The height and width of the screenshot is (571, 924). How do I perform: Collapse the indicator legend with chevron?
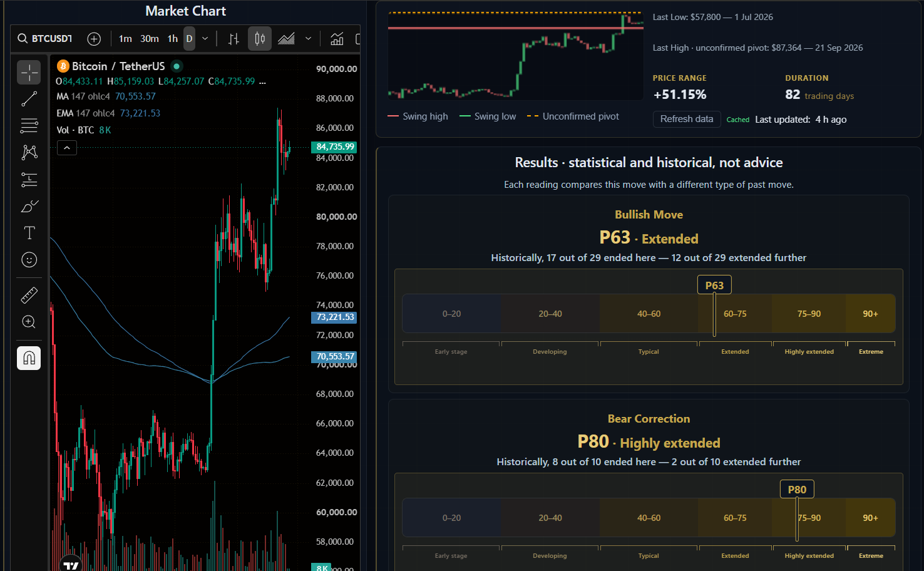[x=67, y=148]
